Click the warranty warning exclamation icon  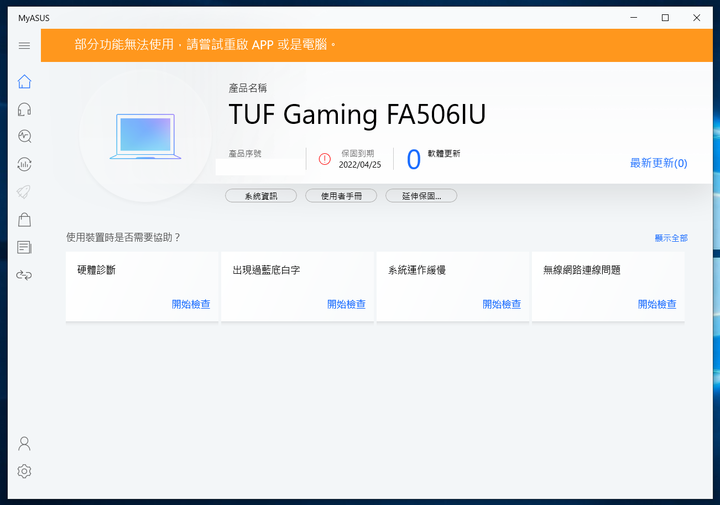325,159
